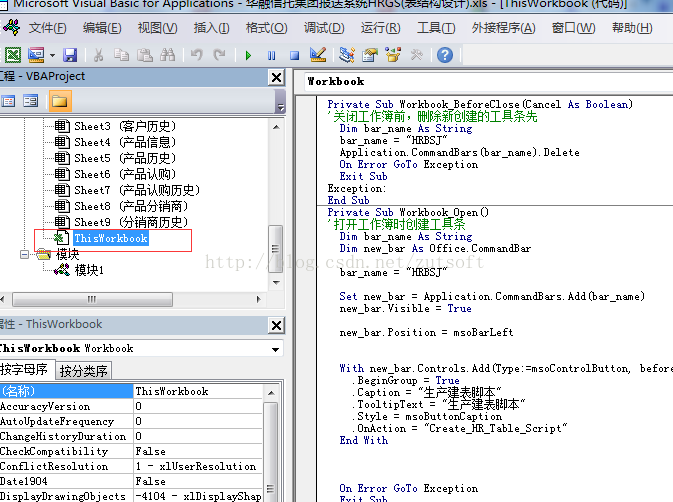
Task: Toggle Design Mode icon
Action: pyautogui.click(x=318, y=54)
